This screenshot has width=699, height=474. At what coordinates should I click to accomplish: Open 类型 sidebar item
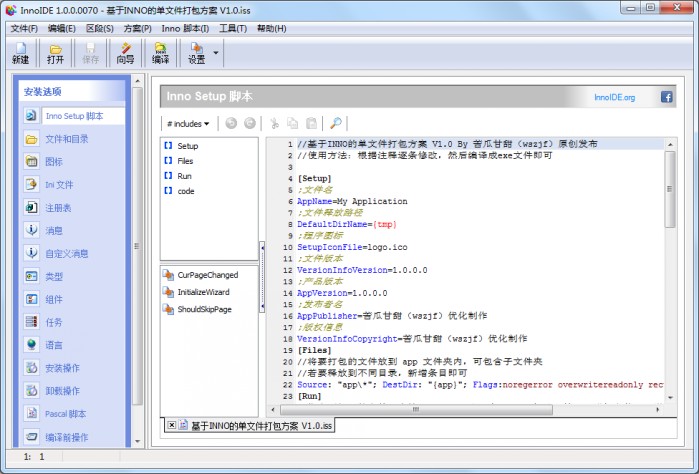point(53,276)
